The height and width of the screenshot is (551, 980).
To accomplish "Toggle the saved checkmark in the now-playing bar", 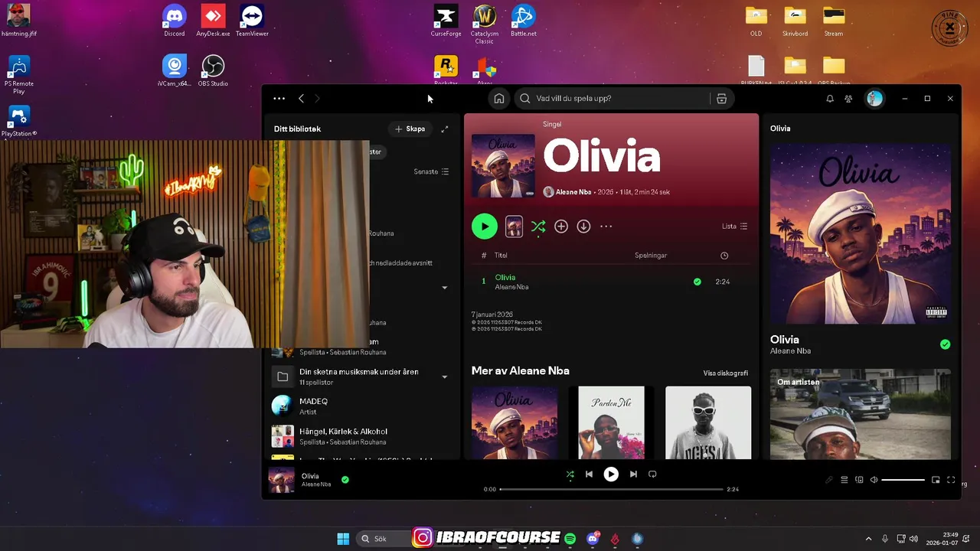I will click(x=345, y=480).
